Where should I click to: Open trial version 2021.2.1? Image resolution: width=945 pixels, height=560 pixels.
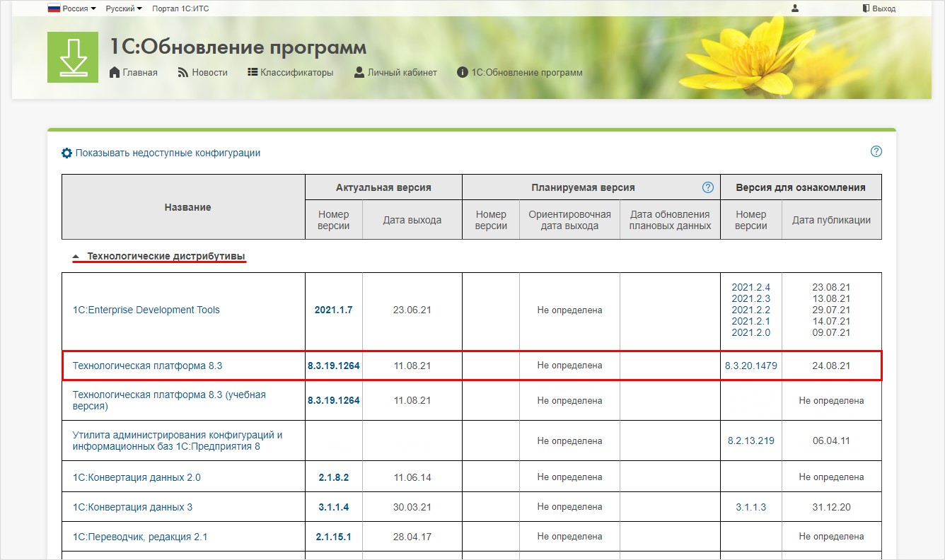750,321
